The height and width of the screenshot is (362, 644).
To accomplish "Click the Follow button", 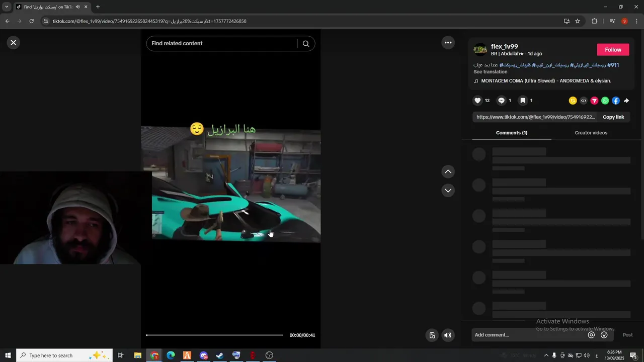I will click(613, 50).
